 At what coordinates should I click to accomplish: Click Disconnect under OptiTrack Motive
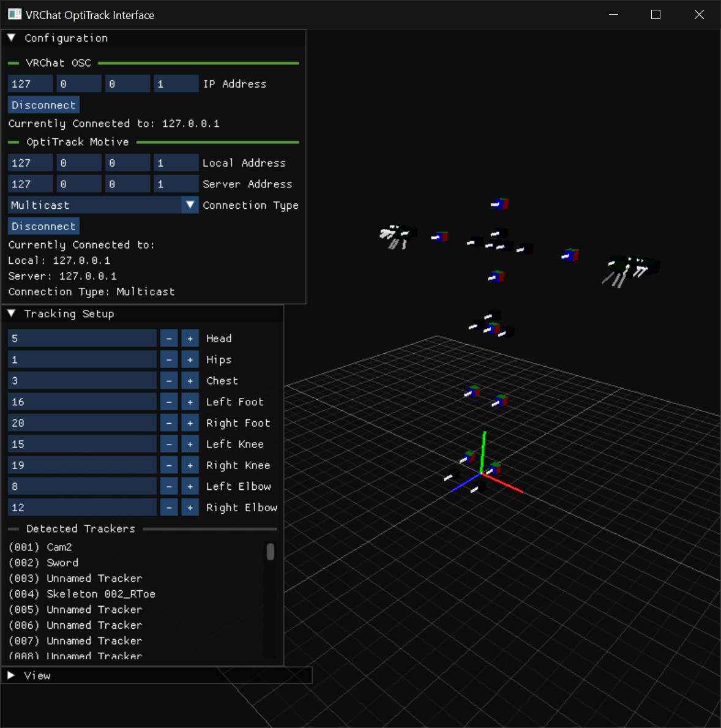(43, 225)
